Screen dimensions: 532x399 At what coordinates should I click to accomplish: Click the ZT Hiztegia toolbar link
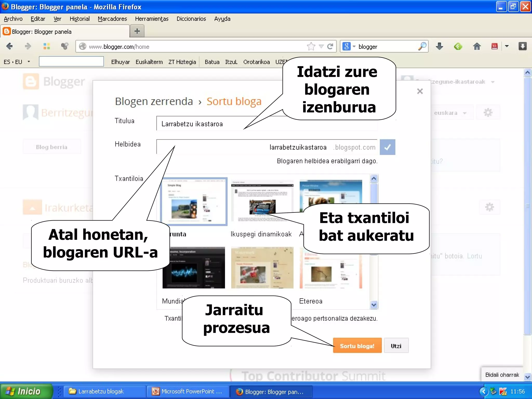[x=182, y=62]
